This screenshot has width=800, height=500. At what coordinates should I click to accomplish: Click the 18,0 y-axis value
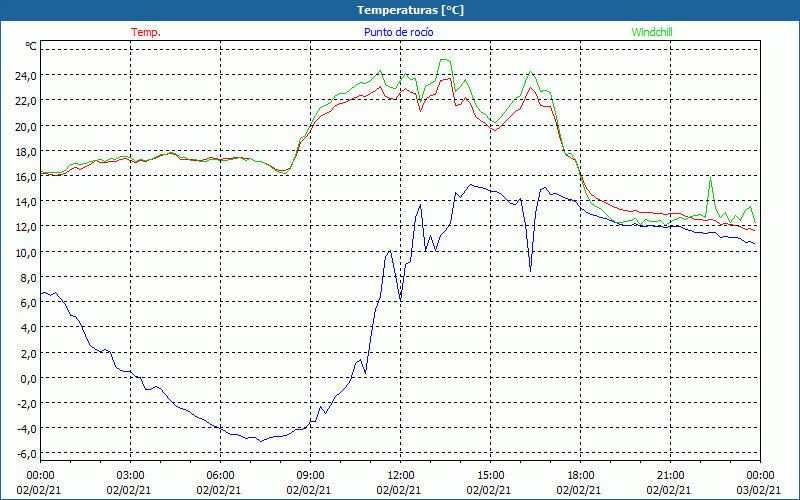click(x=26, y=152)
